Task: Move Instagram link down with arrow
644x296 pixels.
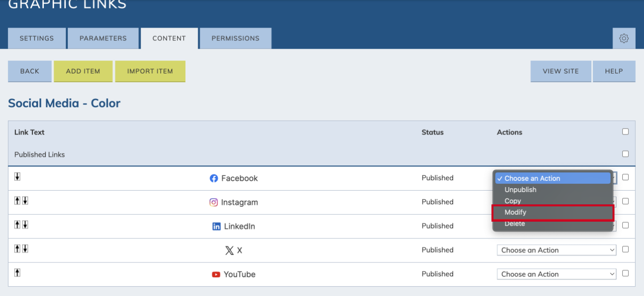Action: coord(25,200)
